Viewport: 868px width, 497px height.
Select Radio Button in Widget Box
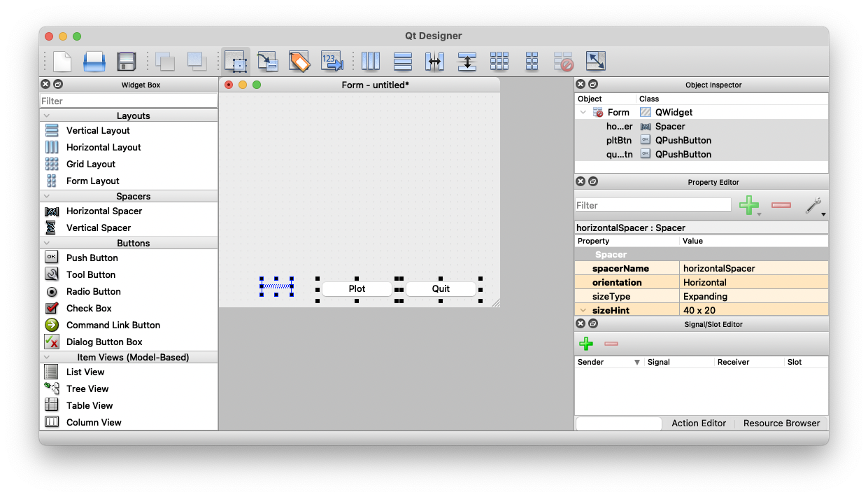point(94,291)
